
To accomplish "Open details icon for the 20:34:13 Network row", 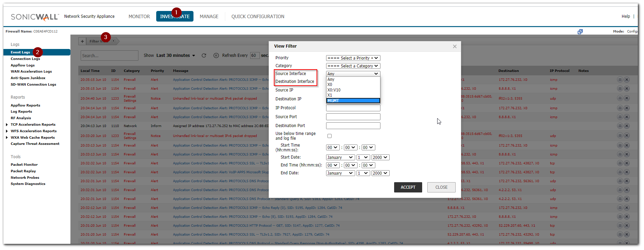I will (x=620, y=126).
